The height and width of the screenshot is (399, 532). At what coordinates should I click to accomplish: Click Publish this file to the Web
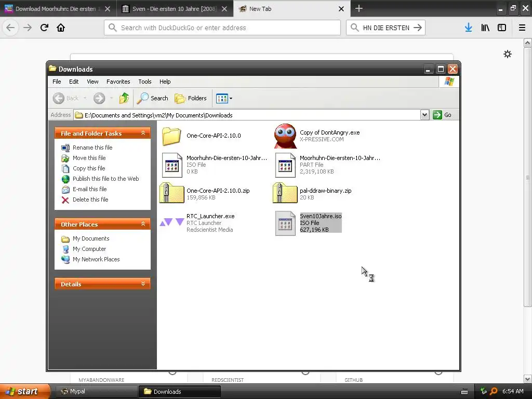tap(105, 179)
